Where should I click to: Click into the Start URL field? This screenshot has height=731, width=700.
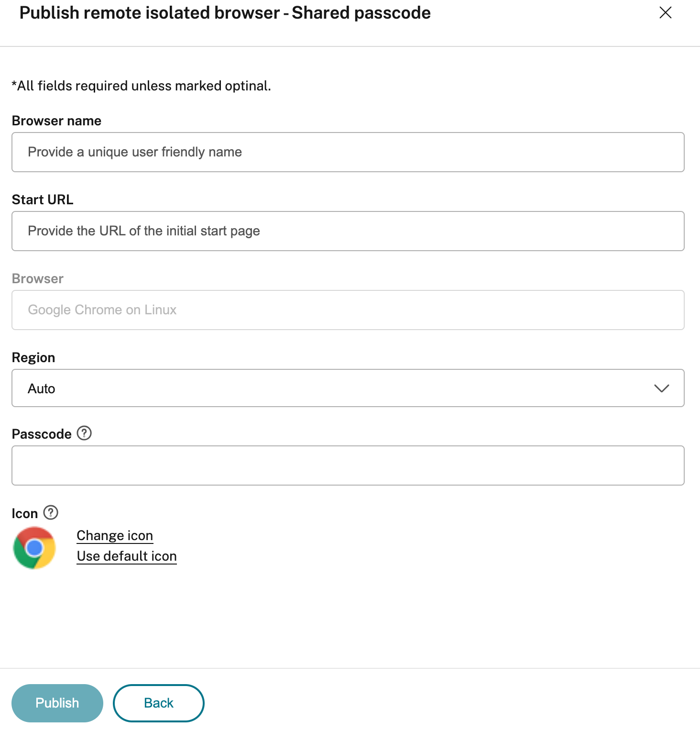pyautogui.click(x=348, y=231)
